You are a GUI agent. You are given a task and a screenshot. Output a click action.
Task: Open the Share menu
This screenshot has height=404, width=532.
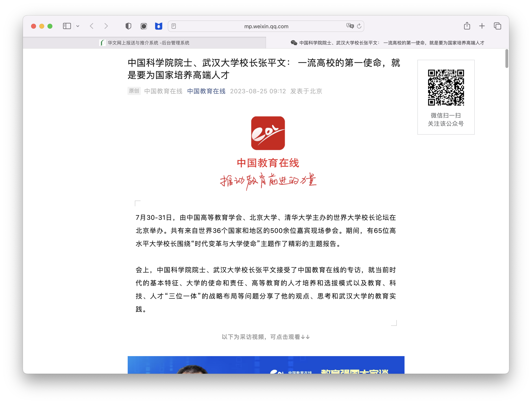[x=467, y=26]
